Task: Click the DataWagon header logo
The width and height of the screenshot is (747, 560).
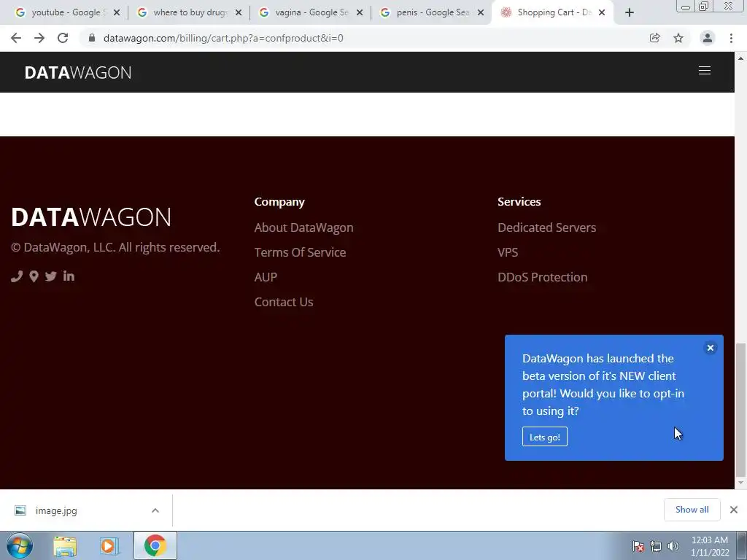Action: point(78,72)
